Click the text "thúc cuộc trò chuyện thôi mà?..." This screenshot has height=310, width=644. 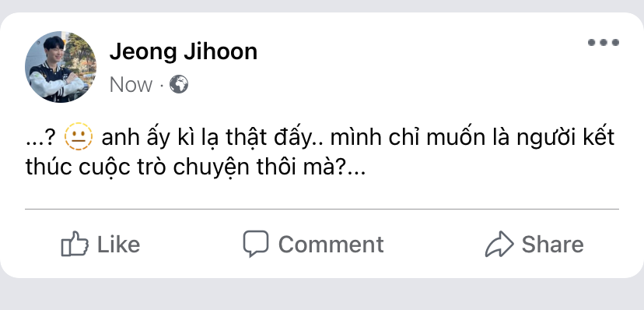195,167
